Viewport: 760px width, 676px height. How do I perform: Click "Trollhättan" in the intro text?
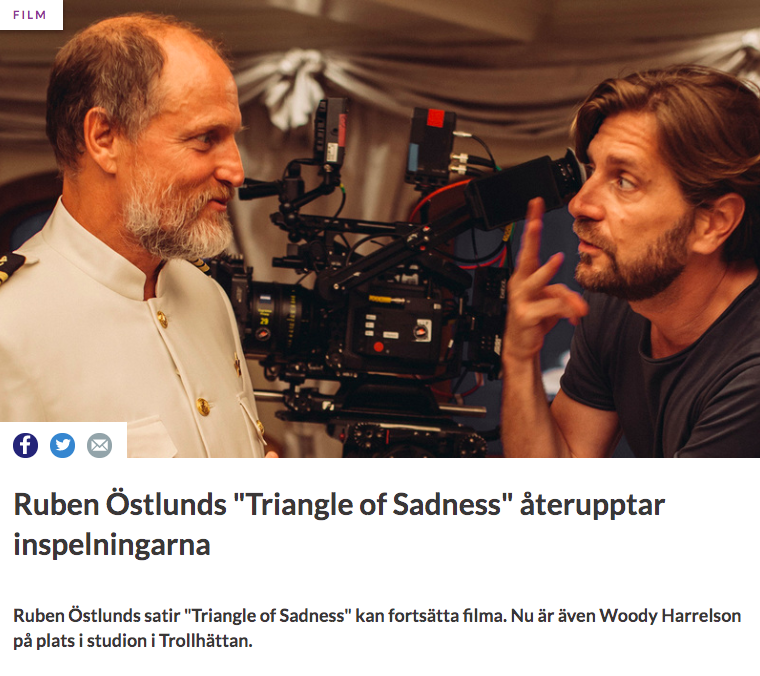tap(206, 641)
